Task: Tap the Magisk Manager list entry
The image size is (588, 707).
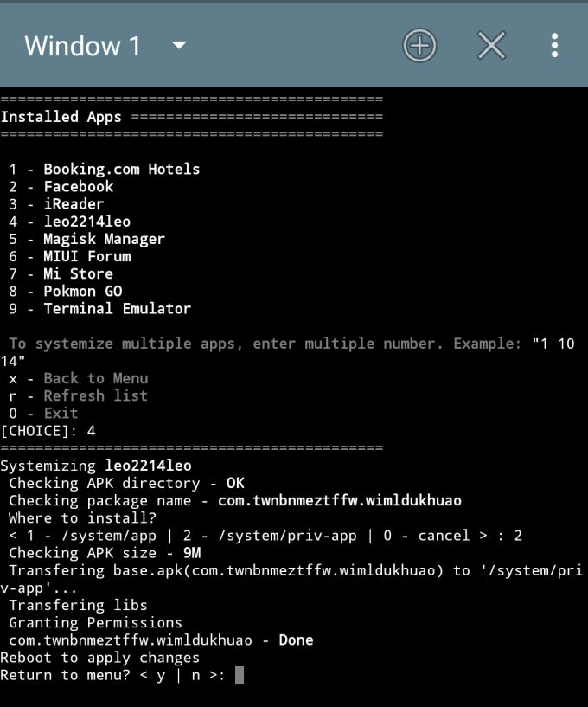Action: pyautogui.click(x=87, y=239)
